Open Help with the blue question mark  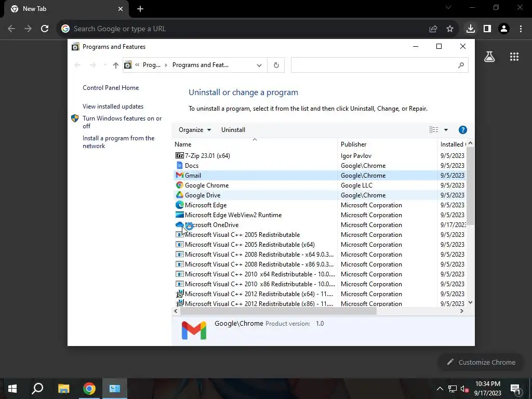click(x=462, y=130)
